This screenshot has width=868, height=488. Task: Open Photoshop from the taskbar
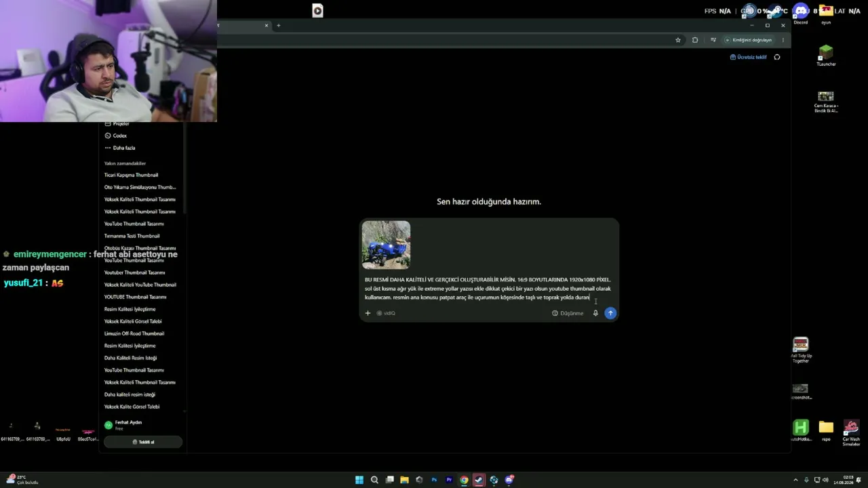[434, 480]
